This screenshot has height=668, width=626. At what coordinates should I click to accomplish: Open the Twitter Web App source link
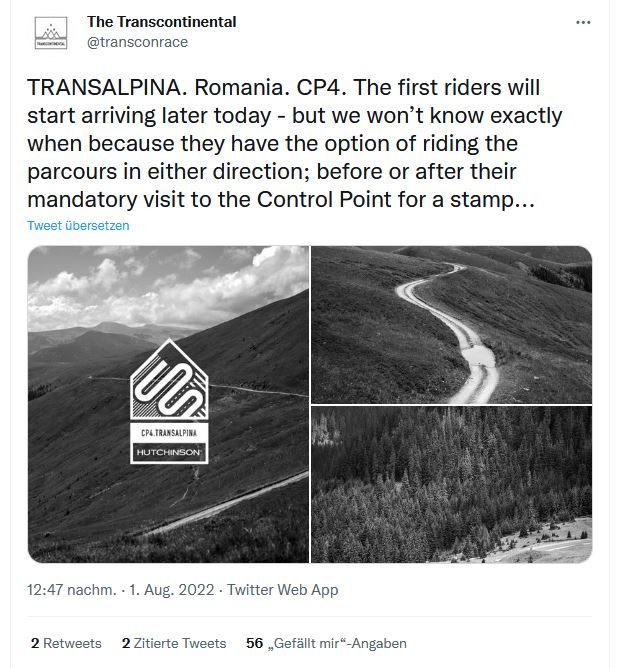pos(283,590)
